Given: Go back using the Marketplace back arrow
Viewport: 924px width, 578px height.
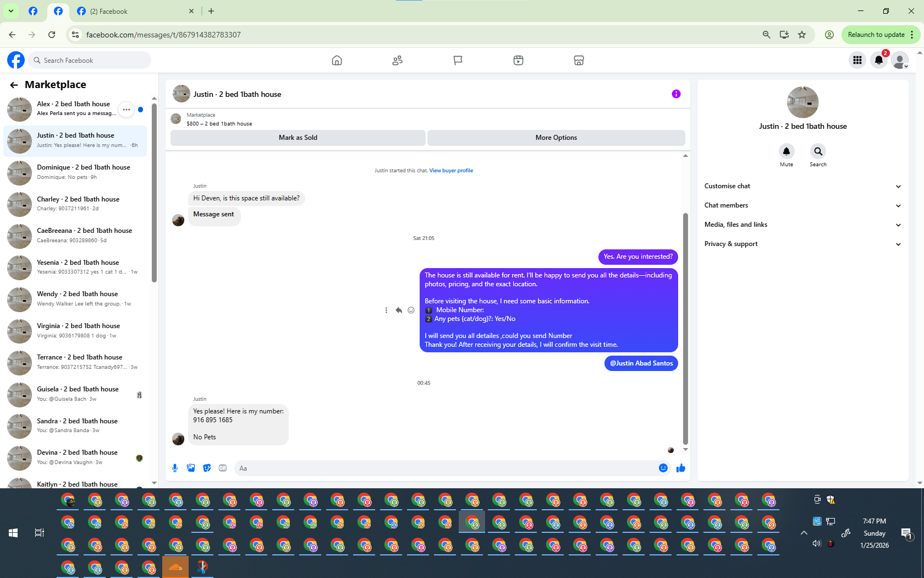Looking at the screenshot, I should click(x=14, y=85).
